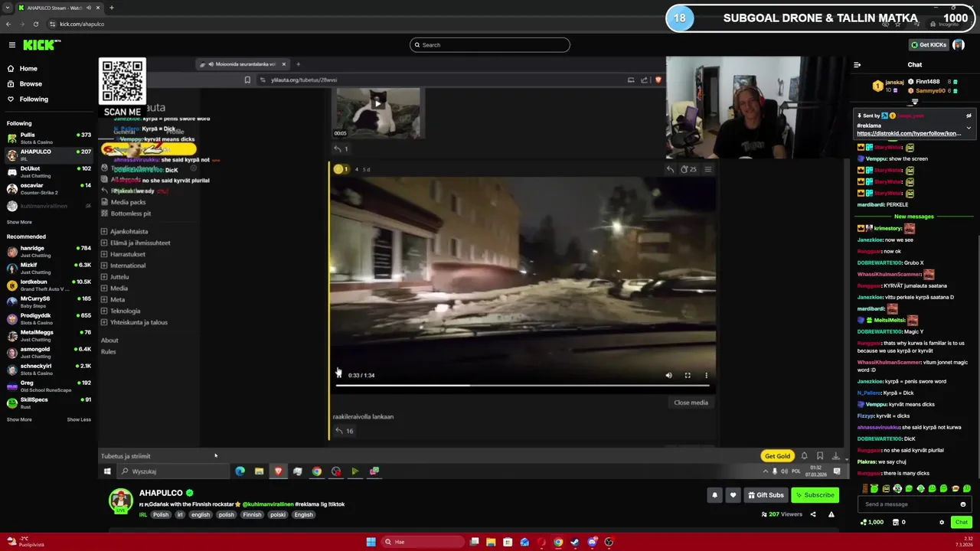Open Following in sidebar
Viewport: 980px width, 551px height.
pyautogui.click(x=34, y=99)
